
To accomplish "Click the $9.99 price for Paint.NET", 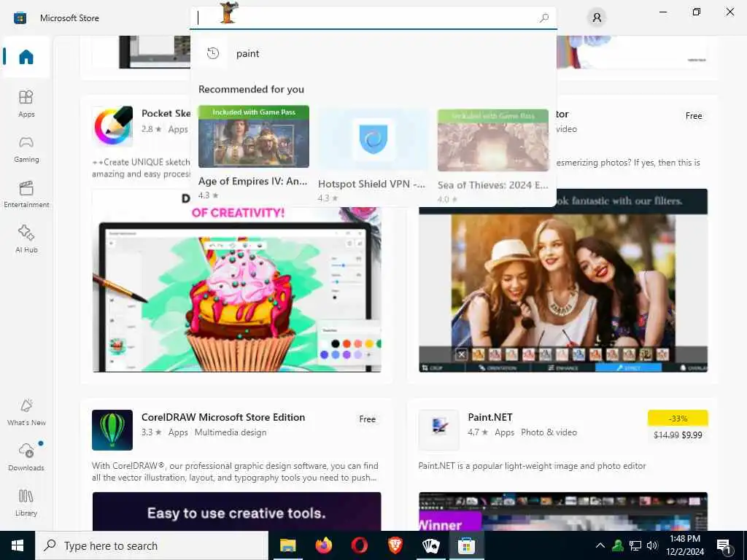I will click(692, 435).
